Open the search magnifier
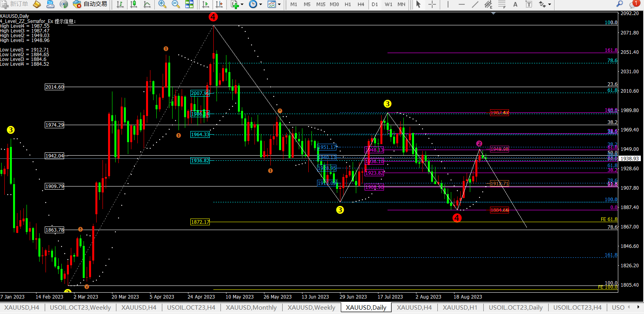644x314 pixels. pos(619,4)
